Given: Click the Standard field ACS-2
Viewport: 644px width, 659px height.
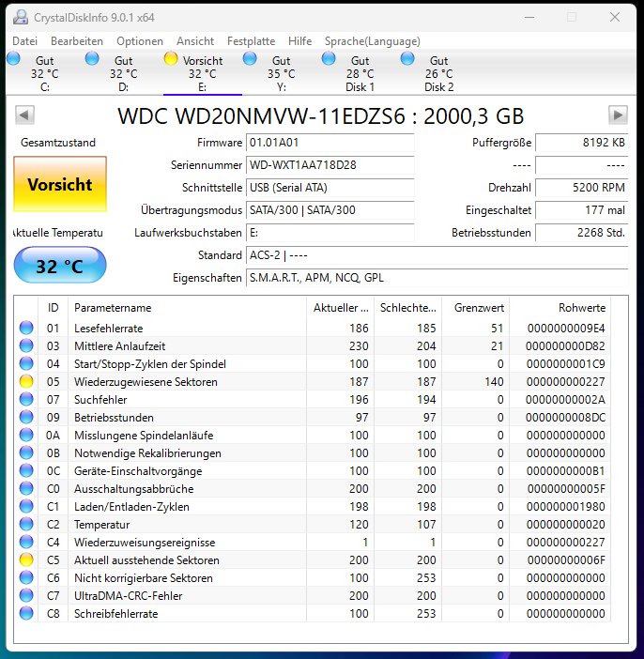Looking at the screenshot, I should (x=437, y=255).
